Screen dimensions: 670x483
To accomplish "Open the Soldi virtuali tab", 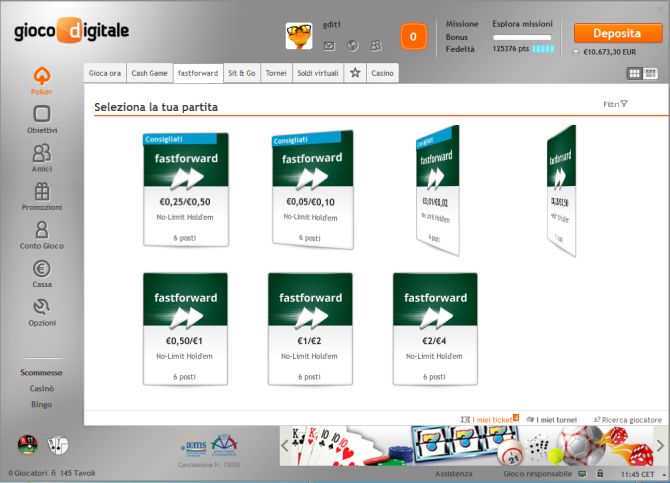I will coord(318,73).
